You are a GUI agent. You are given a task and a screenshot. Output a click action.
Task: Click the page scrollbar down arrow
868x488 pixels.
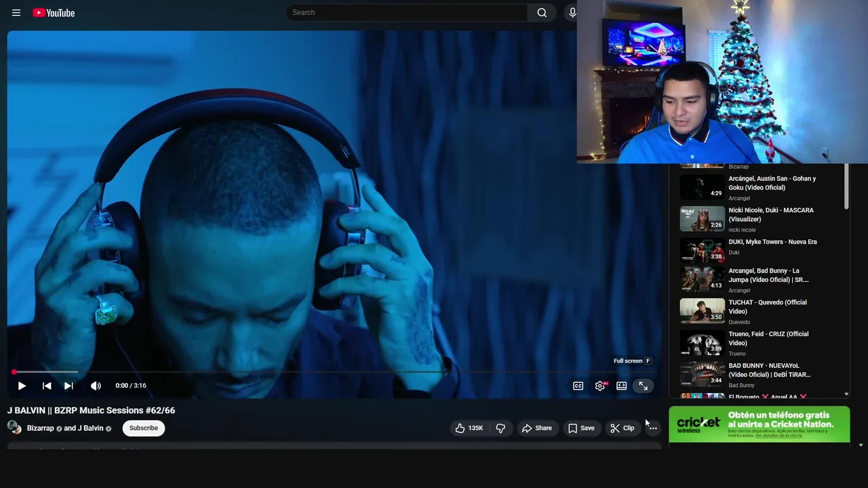(x=861, y=445)
